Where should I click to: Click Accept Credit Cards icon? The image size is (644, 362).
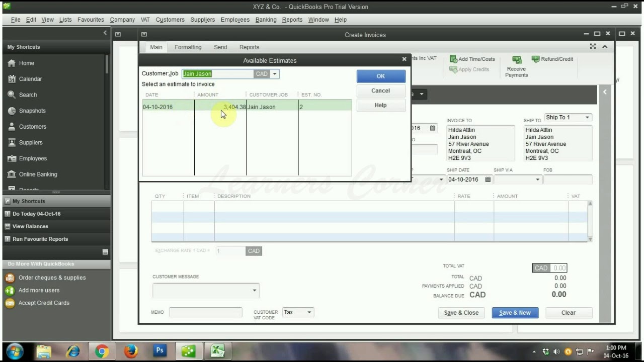(10, 303)
